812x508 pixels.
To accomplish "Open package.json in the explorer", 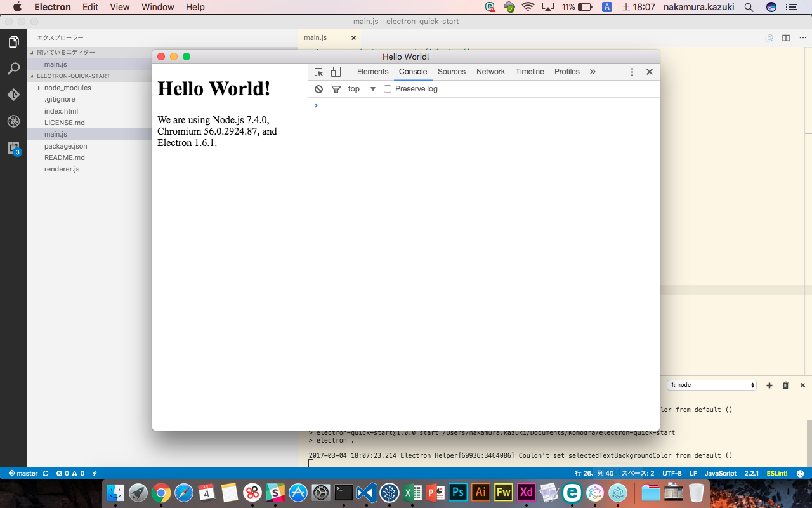I will tap(66, 146).
